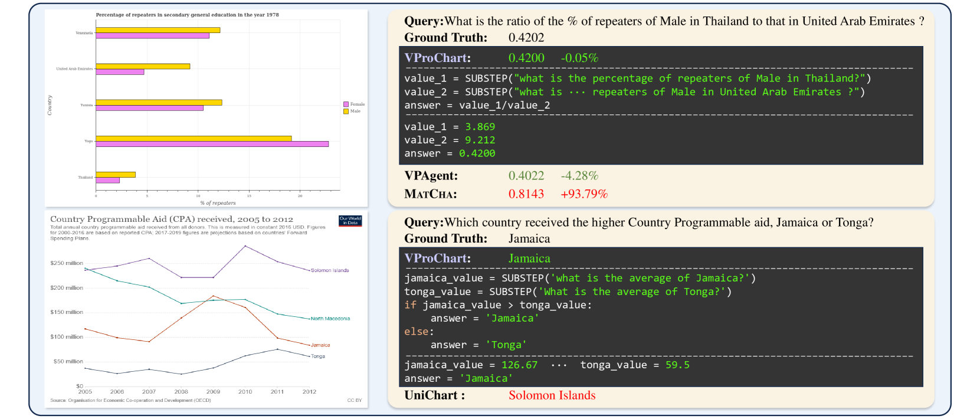Click the 2009 x-axis year label
This screenshot has height=419, width=980.
213,392
